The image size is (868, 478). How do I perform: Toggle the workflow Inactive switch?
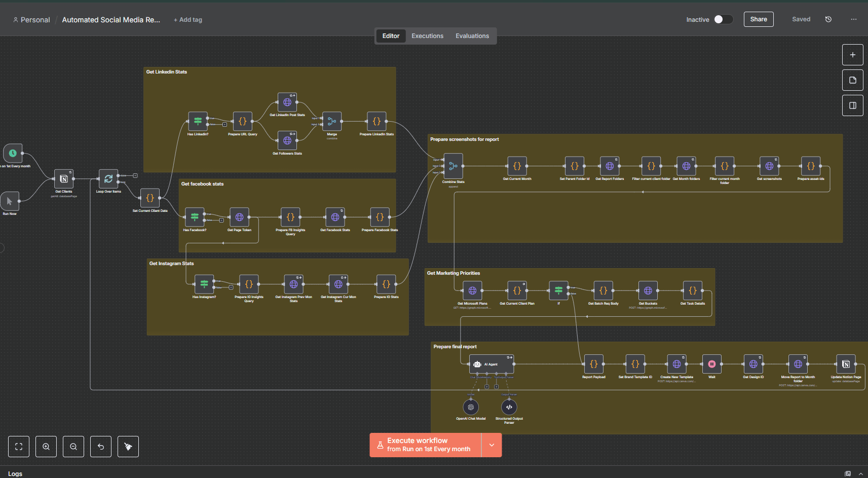[x=723, y=19]
